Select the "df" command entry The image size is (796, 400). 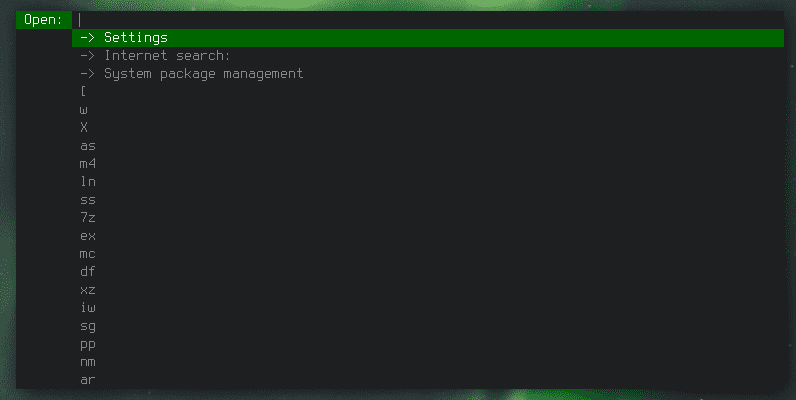click(x=428, y=272)
